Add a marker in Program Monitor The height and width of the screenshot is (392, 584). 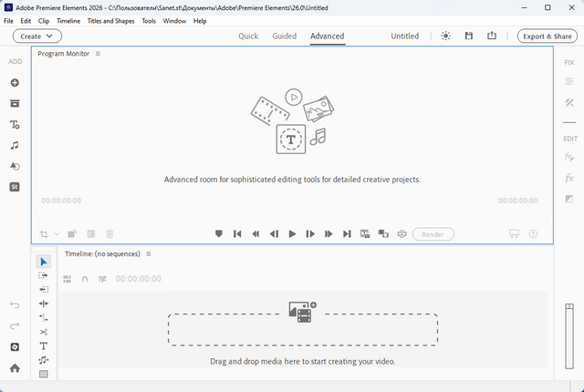tap(219, 234)
